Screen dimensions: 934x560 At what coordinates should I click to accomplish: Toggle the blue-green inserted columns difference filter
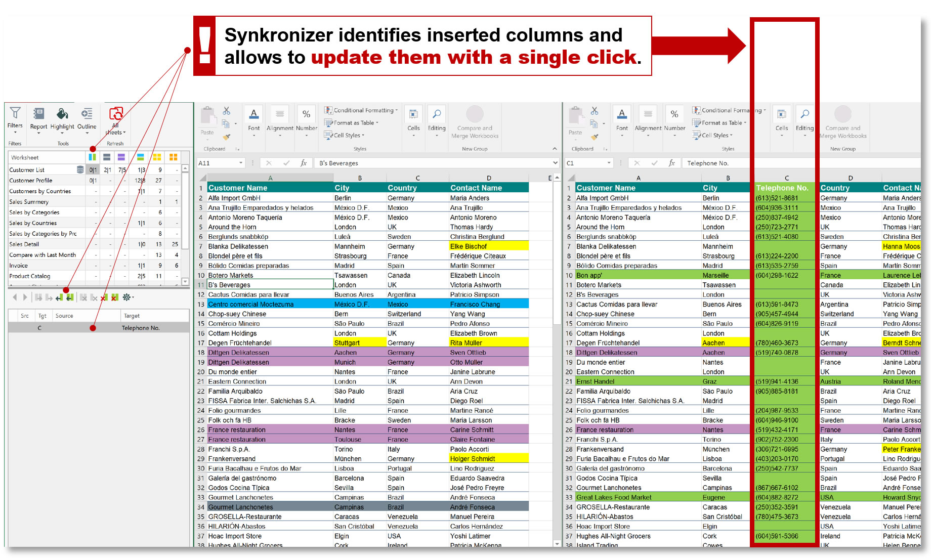(93, 157)
